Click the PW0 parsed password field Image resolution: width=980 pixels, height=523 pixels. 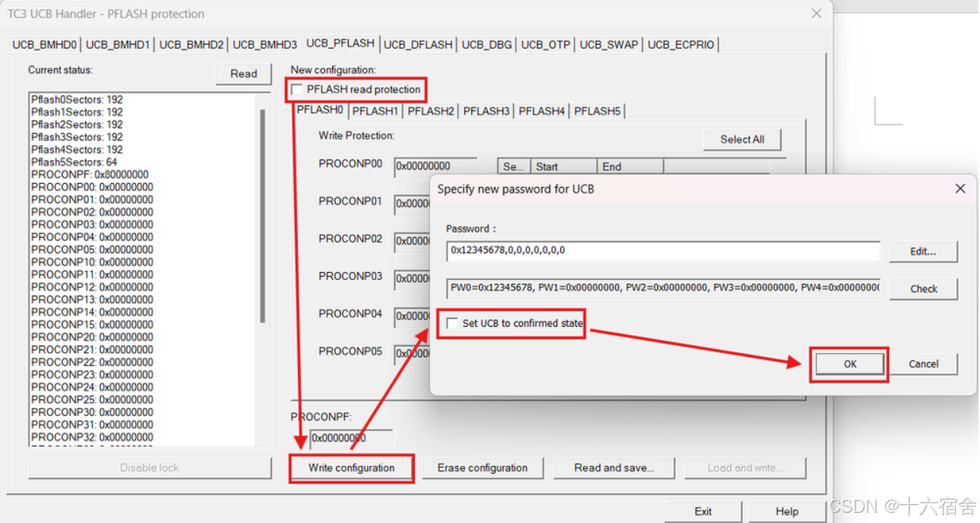(x=663, y=288)
